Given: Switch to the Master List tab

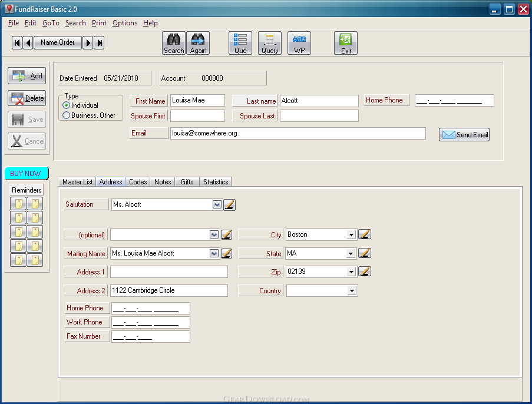Looking at the screenshot, I should pos(77,182).
